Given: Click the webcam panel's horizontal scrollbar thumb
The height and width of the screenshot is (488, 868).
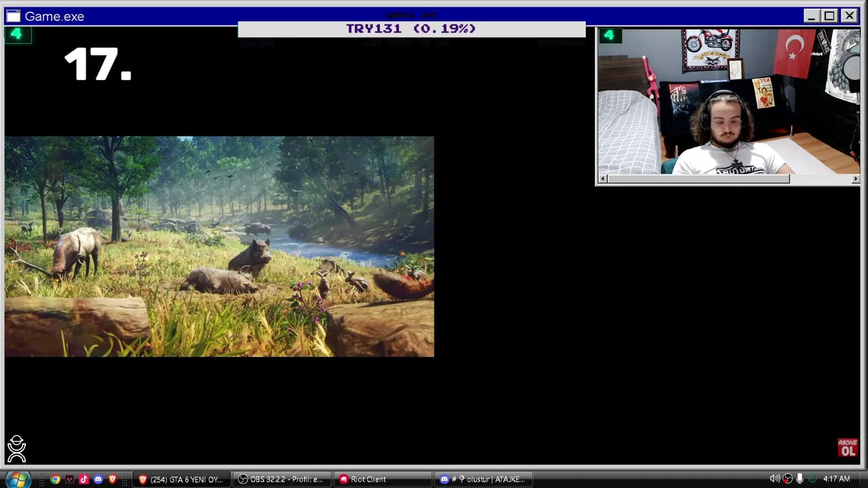Looking at the screenshot, I should (698, 179).
